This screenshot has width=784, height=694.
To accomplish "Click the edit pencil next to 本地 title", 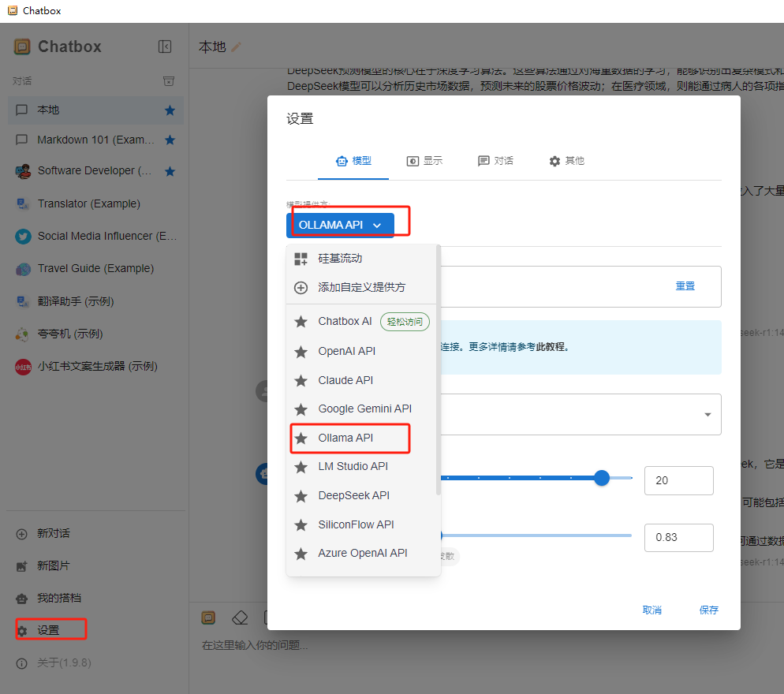I will click(236, 47).
